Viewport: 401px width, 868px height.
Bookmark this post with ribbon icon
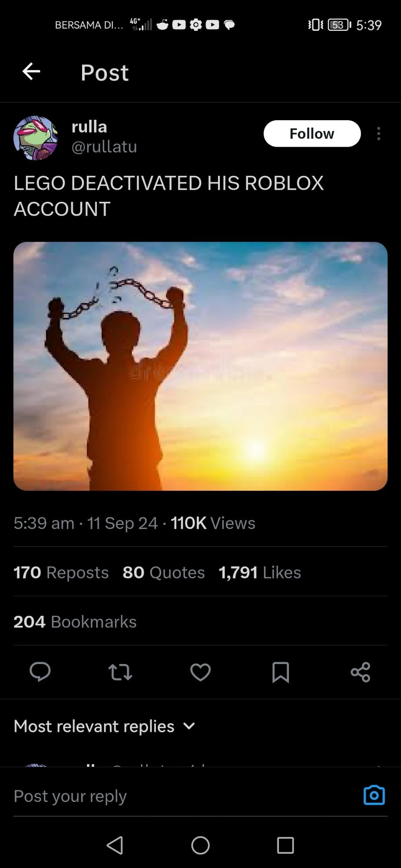pos(280,672)
